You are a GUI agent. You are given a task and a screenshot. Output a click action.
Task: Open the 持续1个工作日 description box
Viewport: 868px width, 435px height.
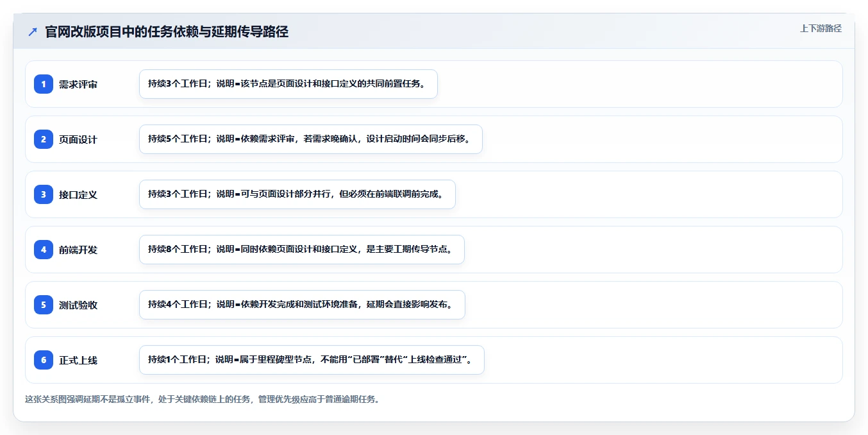312,360
